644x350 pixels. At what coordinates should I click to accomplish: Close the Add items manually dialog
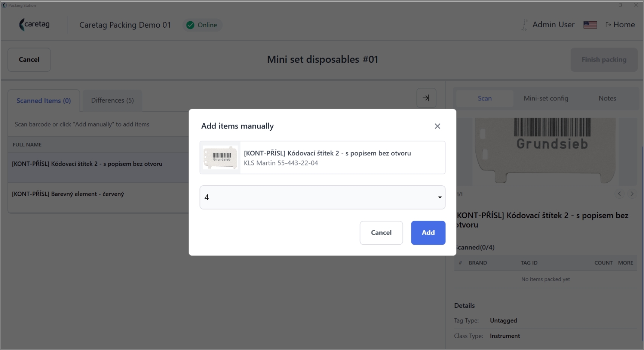(x=437, y=126)
